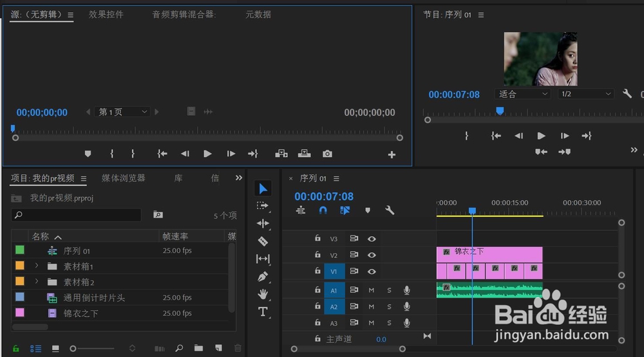
Task: Select the Selection arrow tool
Action: click(263, 188)
